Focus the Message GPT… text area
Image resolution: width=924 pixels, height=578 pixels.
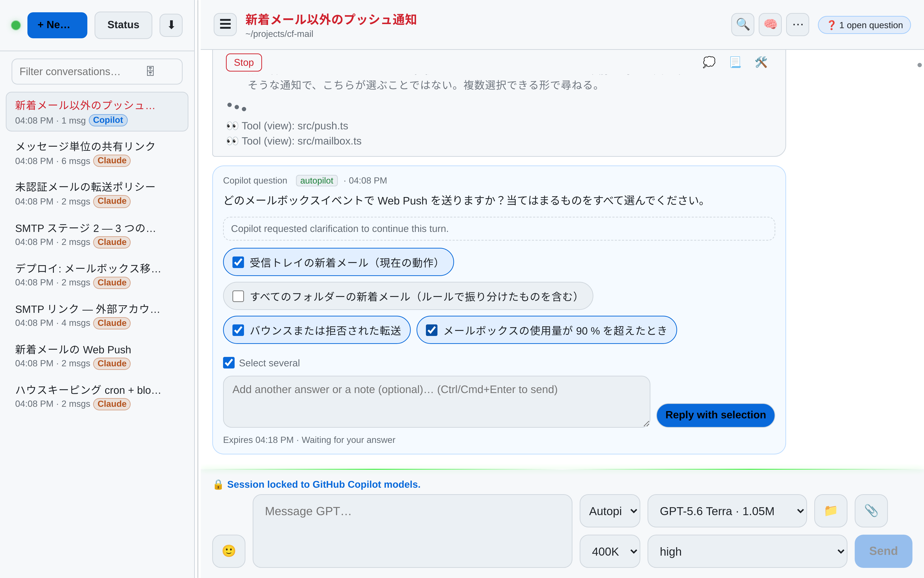coord(412,531)
